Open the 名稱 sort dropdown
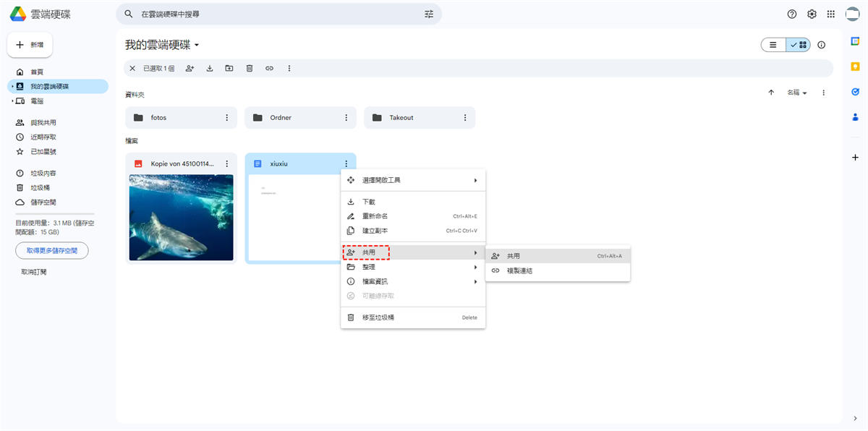Screen dimensions: 868x431 pyautogui.click(x=796, y=93)
